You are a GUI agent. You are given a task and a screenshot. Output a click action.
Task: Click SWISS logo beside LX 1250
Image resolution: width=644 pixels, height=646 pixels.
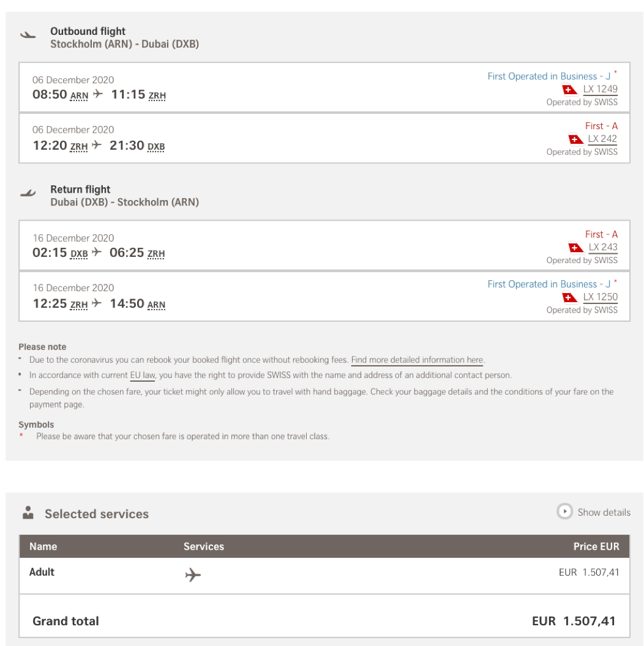569,297
